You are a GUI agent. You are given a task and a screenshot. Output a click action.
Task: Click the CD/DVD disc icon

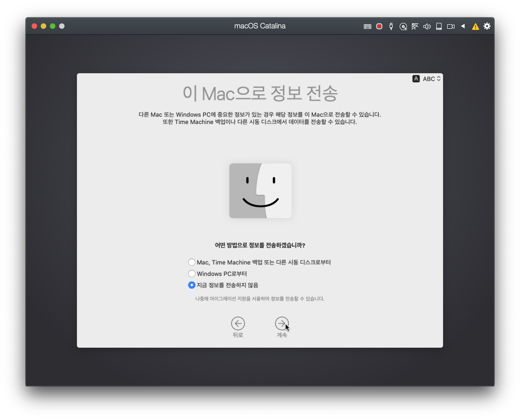pos(403,26)
